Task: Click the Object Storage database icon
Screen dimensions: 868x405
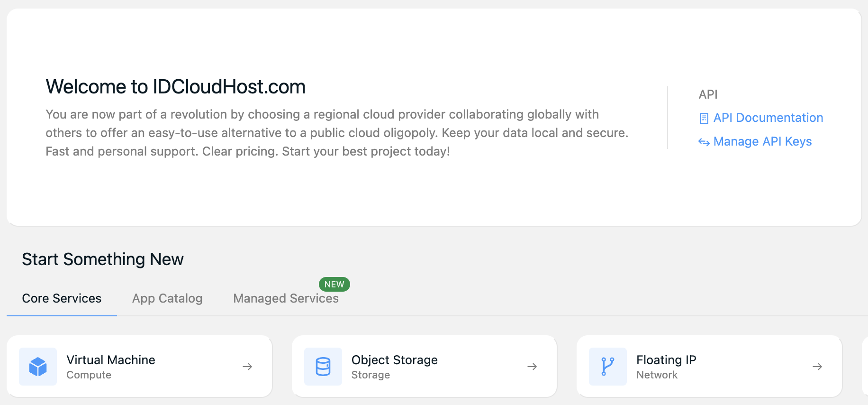Action: point(323,367)
